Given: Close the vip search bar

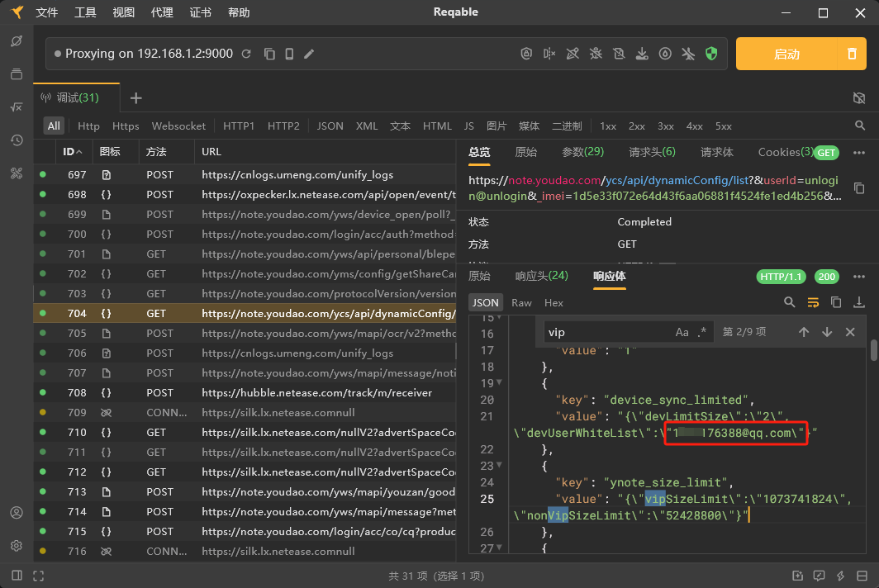Looking at the screenshot, I should click(850, 332).
